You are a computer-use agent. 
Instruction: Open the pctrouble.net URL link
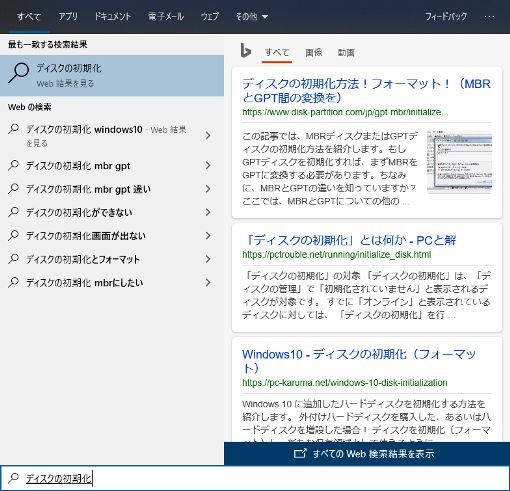coord(337,255)
